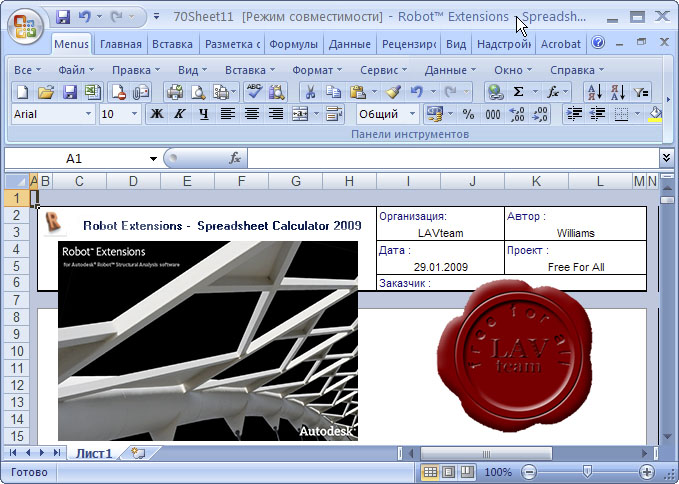Screen dimensions: 679x484
Task: Click the zoom slider handle
Action: coord(587,471)
